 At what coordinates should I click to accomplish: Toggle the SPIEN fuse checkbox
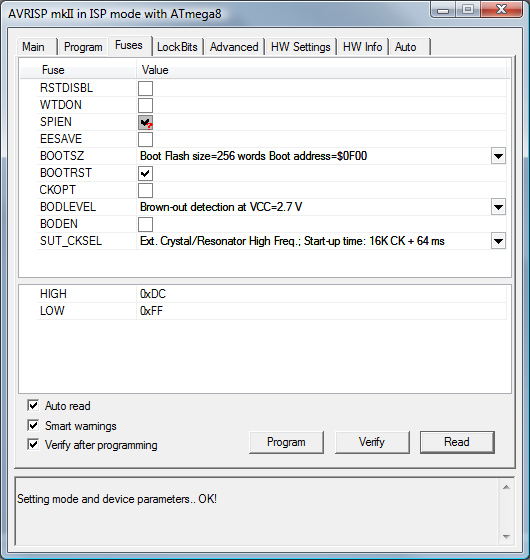coord(145,122)
